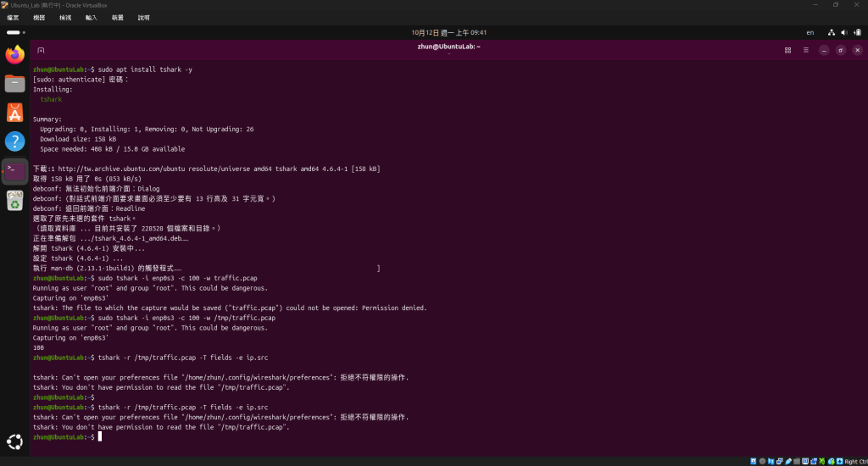The height and width of the screenshot is (466, 868).
Task: Click the green 'tshark' package name under Installing
Action: click(51, 100)
